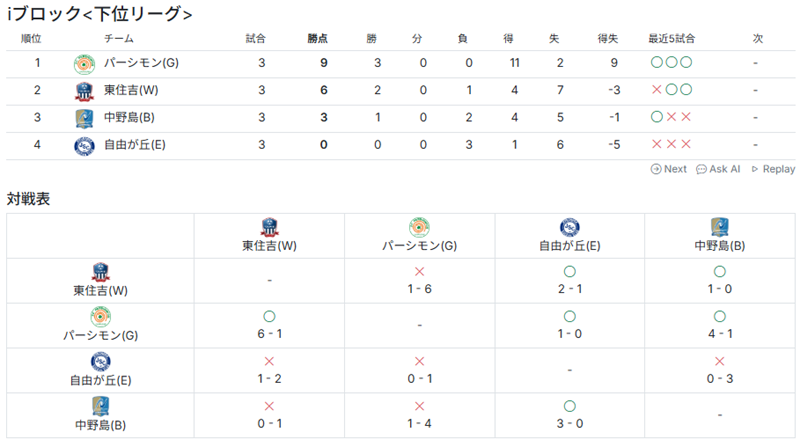Click the 順位 column header

pyautogui.click(x=31, y=38)
